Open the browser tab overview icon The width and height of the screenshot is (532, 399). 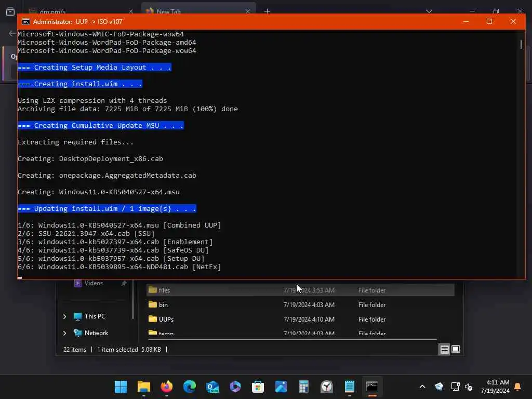(10, 11)
